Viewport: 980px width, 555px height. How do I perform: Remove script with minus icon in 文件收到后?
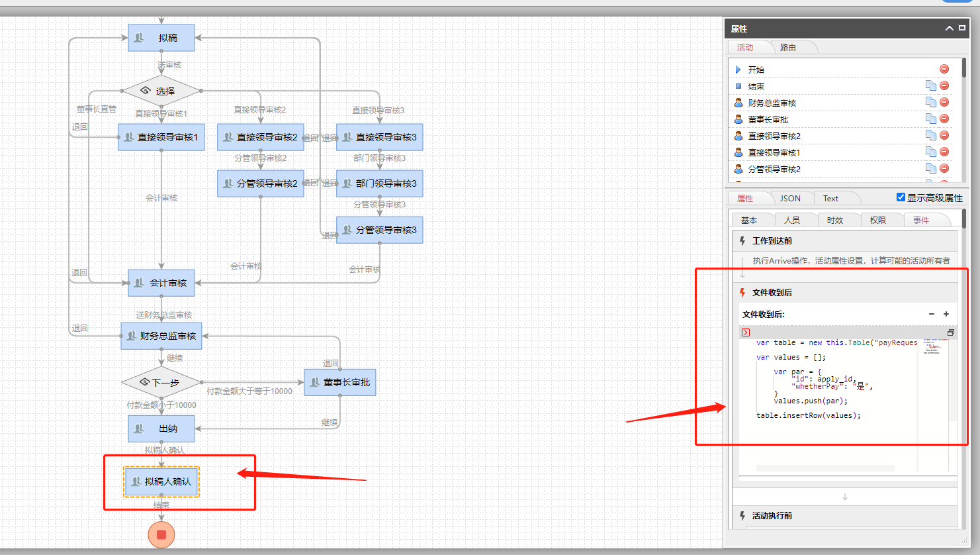click(932, 314)
